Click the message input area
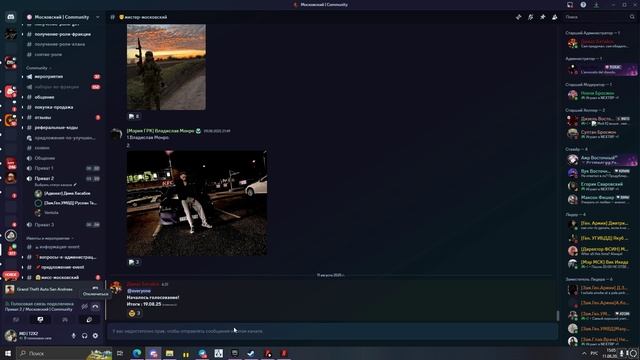Viewport: 640px width, 360px height. pyautogui.click(x=332, y=331)
